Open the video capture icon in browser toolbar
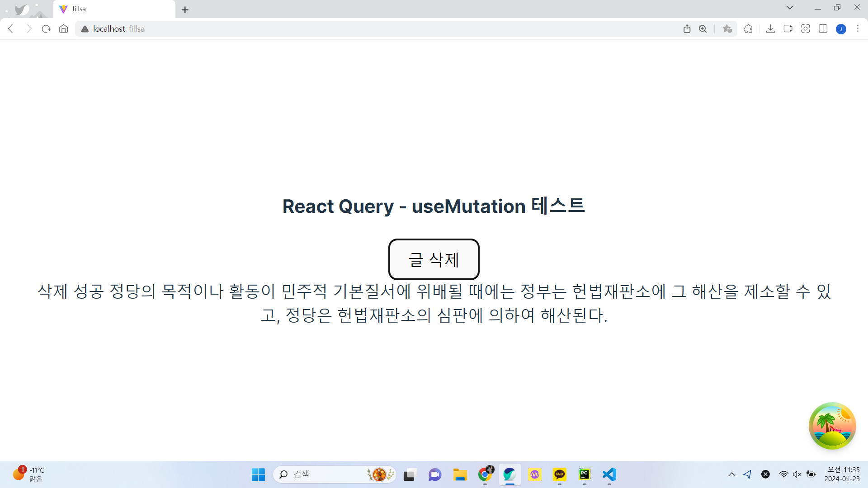 788,29
